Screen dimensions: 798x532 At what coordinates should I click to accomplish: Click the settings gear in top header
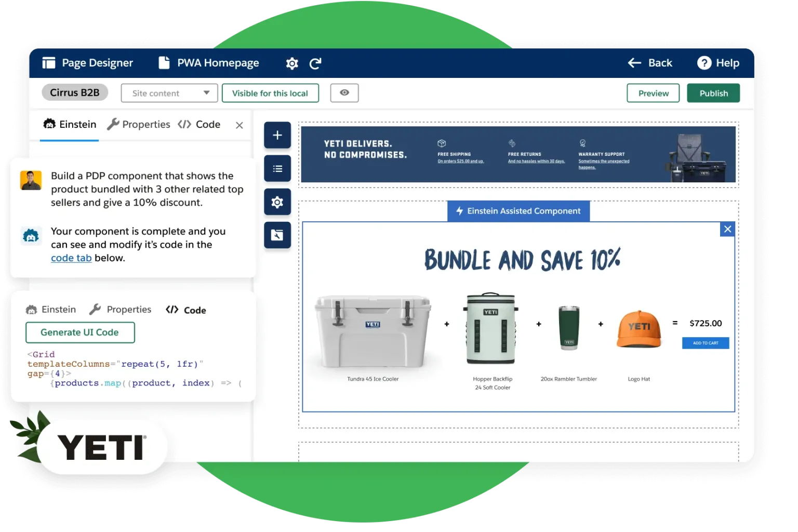tap(292, 63)
